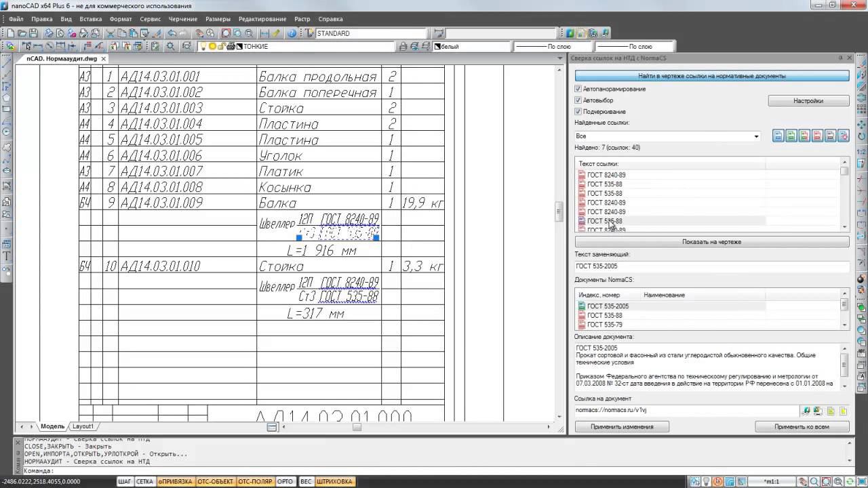The image size is (868, 488).
Task: Click the second icon beside the document link field
Action: pos(818,411)
